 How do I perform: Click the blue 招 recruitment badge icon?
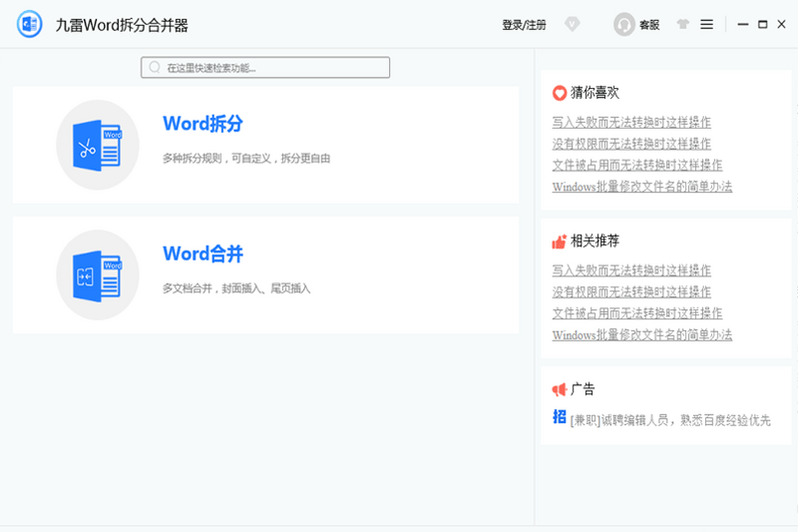tap(559, 416)
